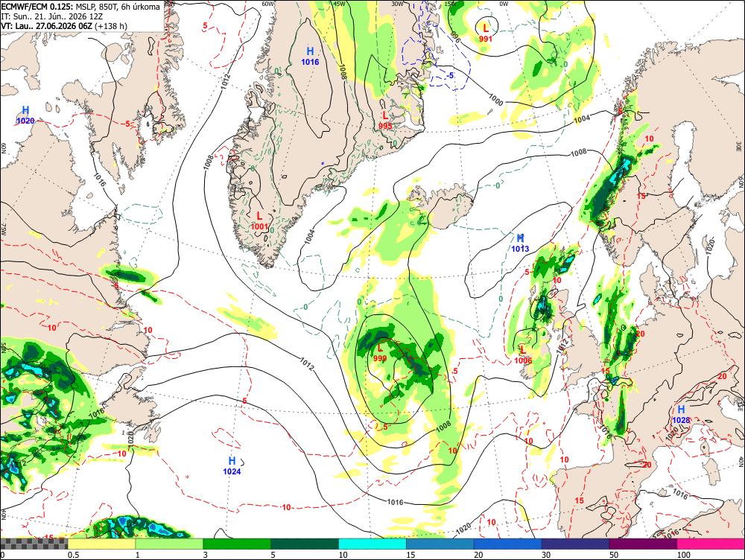Screen dimensions: 745x560
Task: Click the light green 1–3 mm legend swatch
Action: 169,544
